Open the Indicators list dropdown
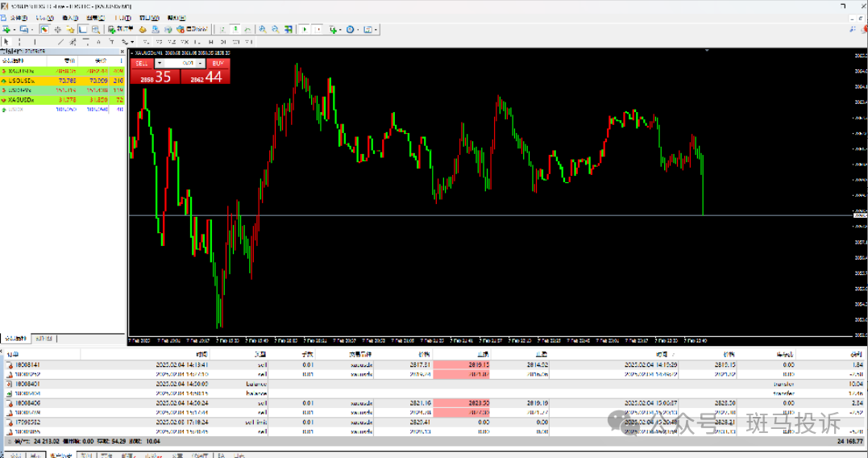Image resolution: width=868 pixels, height=458 pixels. [x=334, y=29]
